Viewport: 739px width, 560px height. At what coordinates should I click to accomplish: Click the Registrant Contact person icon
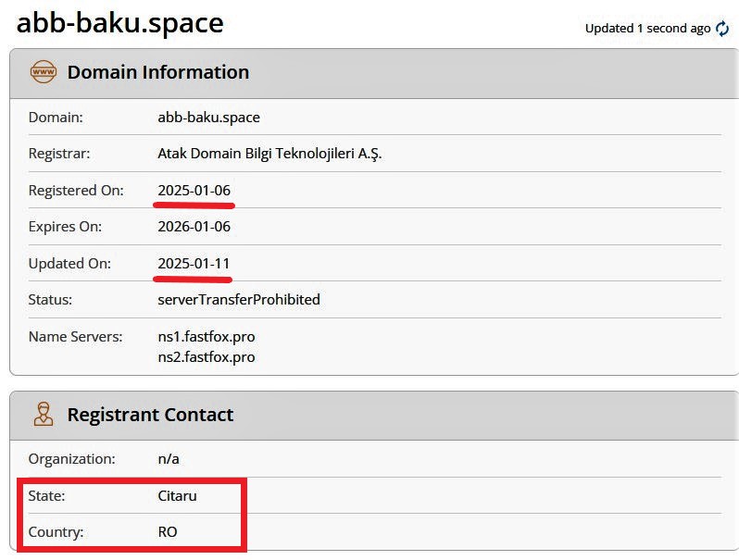[x=44, y=415]
